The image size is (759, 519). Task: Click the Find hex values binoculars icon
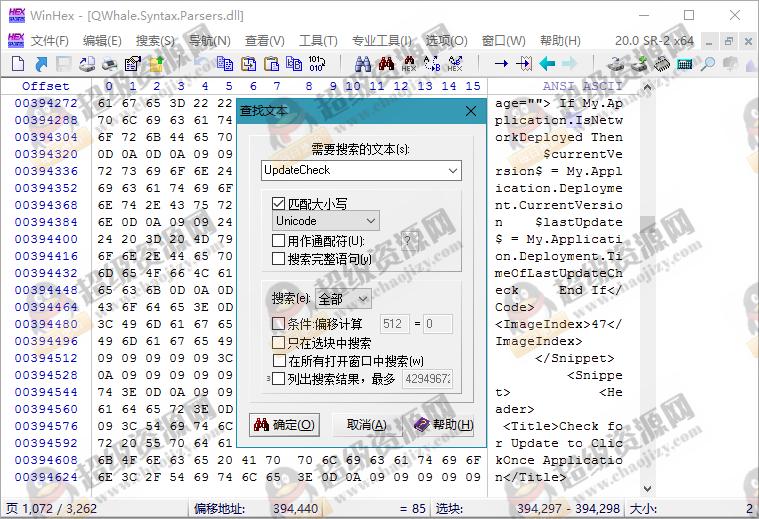pos(409,63)
